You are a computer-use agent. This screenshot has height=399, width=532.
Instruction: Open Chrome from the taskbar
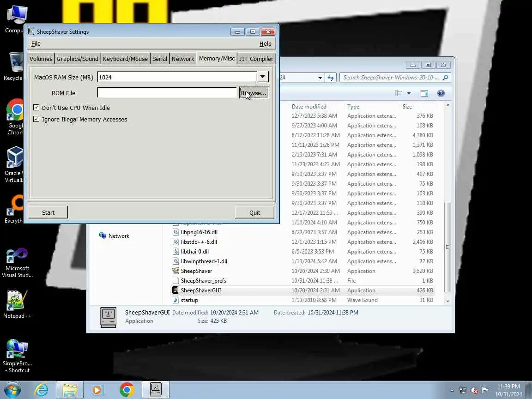(x=127, y=390)
